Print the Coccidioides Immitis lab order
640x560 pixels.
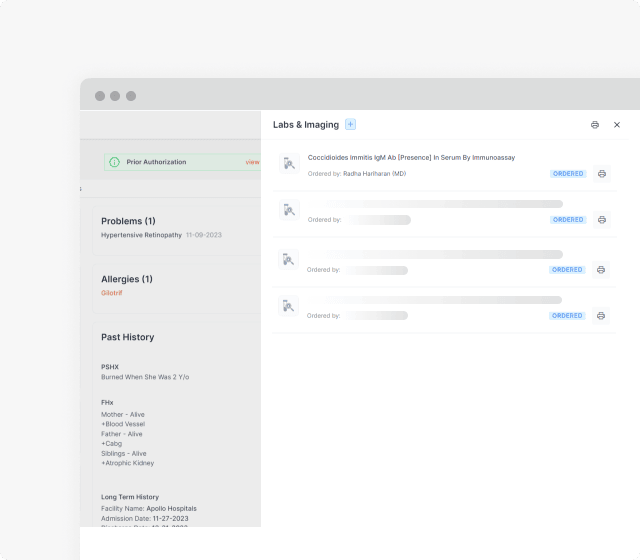pos(601,174)
